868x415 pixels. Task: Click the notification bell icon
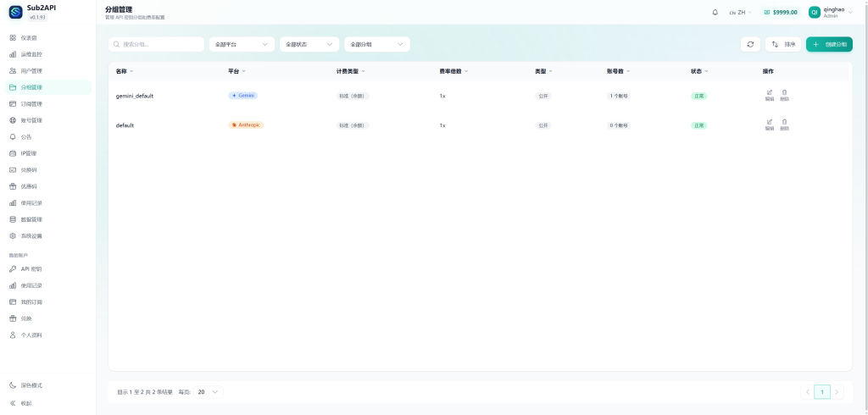click(715, 13)
